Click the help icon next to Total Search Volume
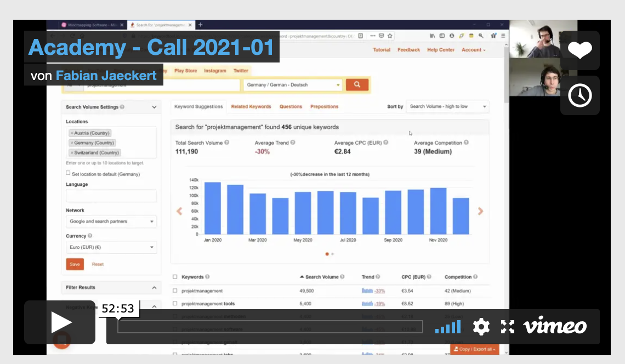Viewport: 625px width, 364px height. 227,143
